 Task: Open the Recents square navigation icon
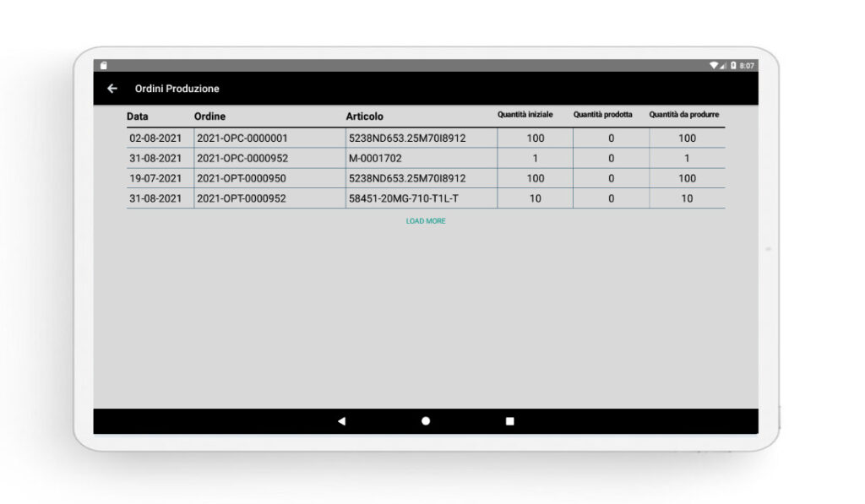pos(509,420)
